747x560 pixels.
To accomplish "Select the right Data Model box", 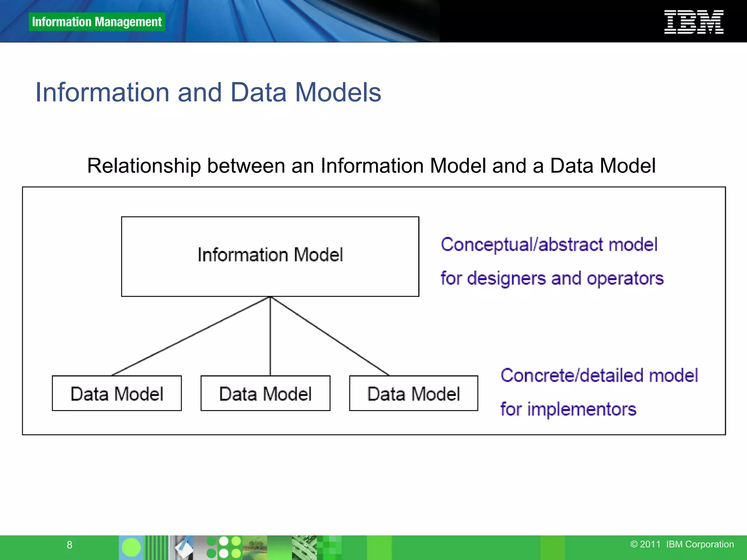I will tap(414, 393).
